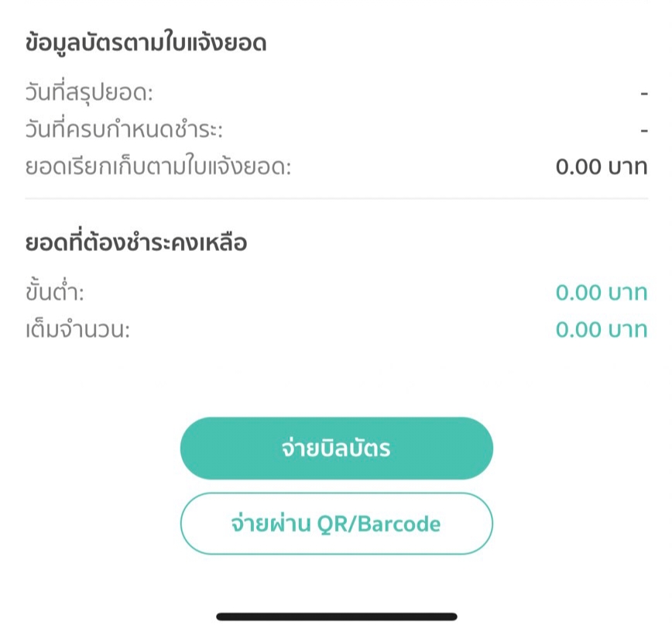This screenshot has width=672, height=629.
Task: Select จ่ายผ่าน QR/Barcode payment option
Action: (x=337, y=524)
